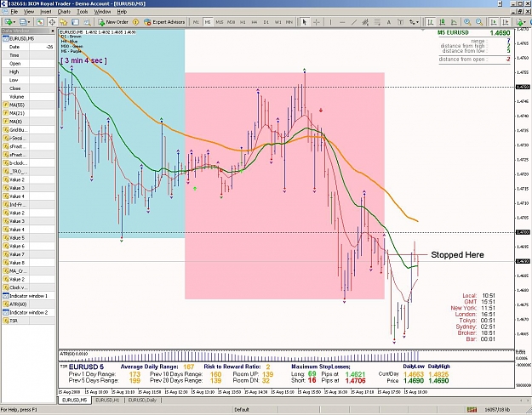Open the Strategy Tester icon

coord(87,22)
